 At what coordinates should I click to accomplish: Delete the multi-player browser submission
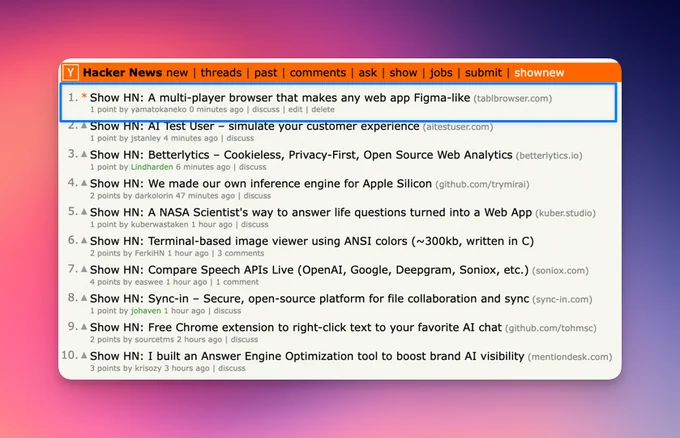[323, 109]
